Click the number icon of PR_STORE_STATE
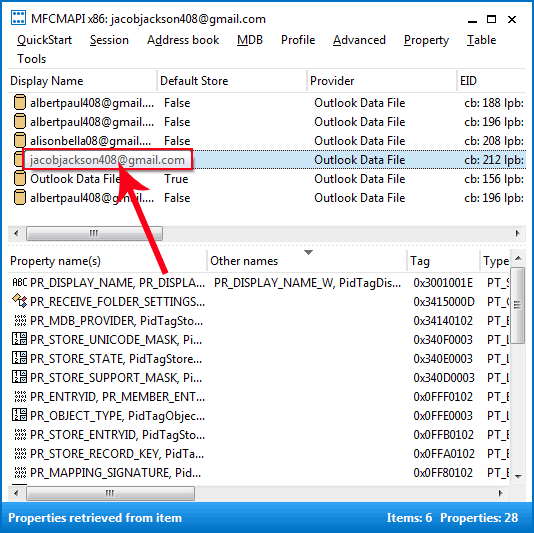 [x=19, y=358]
